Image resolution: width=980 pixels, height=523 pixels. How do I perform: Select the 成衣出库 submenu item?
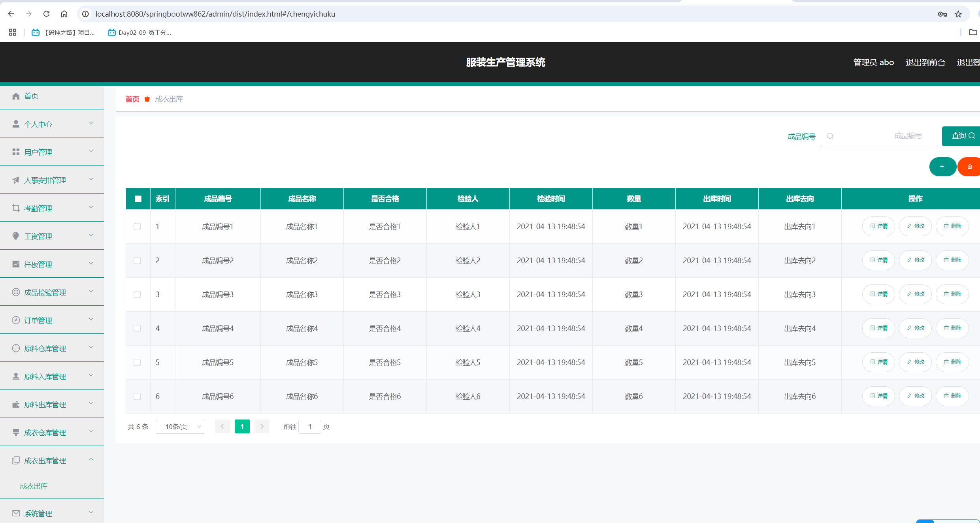pyautogui.click(x=34, y=486)
